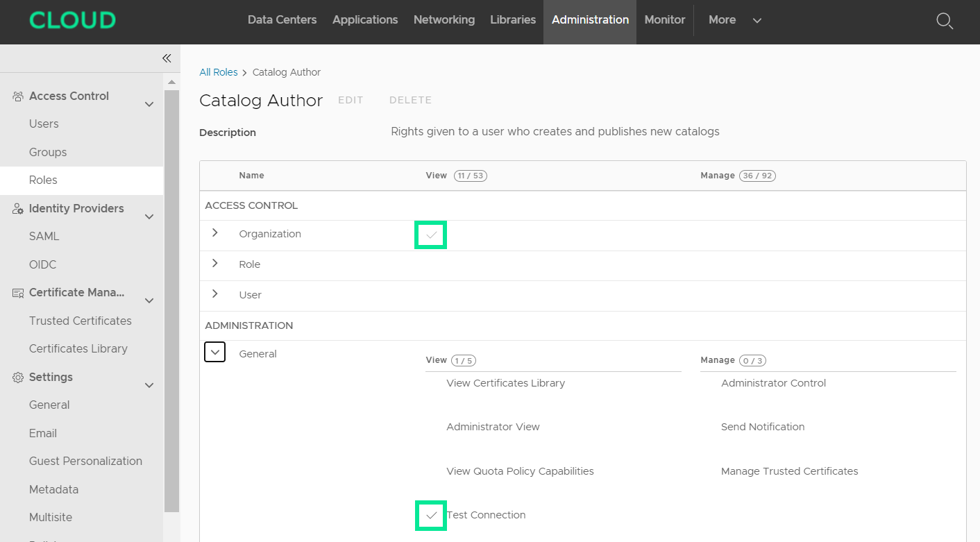This screenshot has height=542, width=980.
Task: Click the Administrator View right
Action: [493, 427]
